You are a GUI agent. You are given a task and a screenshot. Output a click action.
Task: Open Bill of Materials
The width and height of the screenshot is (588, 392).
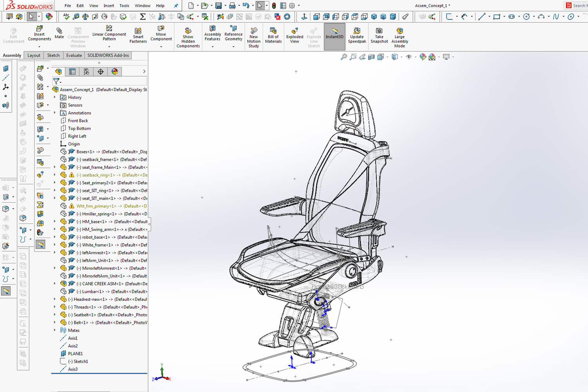[x=273, y=35]
